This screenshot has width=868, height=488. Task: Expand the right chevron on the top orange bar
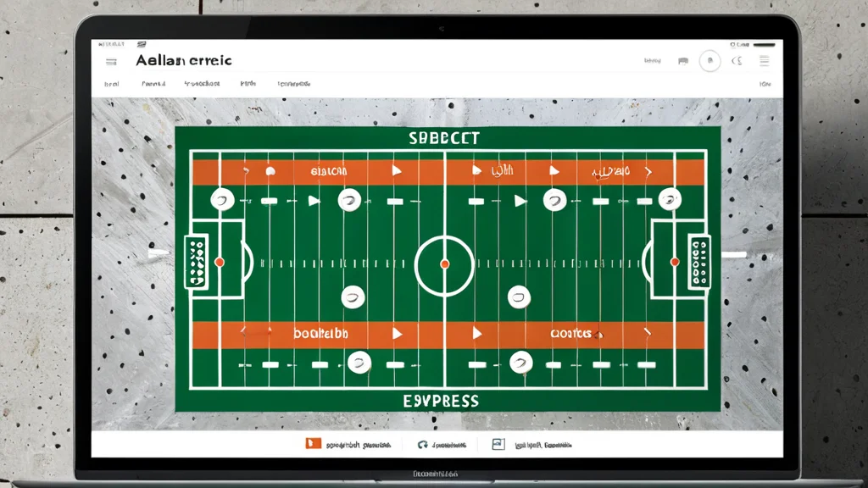648,171
